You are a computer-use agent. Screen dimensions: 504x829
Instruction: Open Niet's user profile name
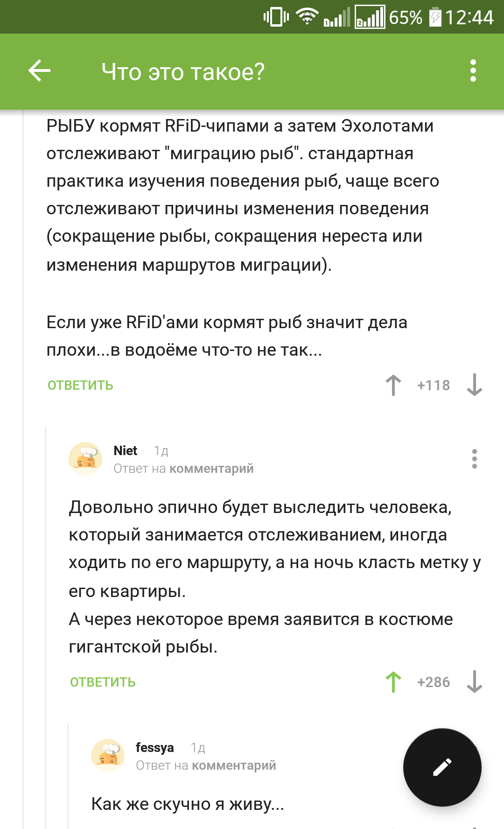(126, 450)
